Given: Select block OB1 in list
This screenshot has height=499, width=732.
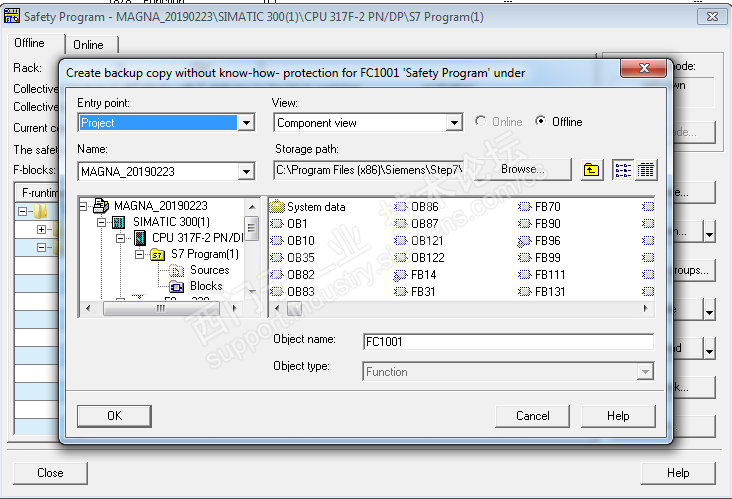Looking at the screenshot, I should coord(289,224).
